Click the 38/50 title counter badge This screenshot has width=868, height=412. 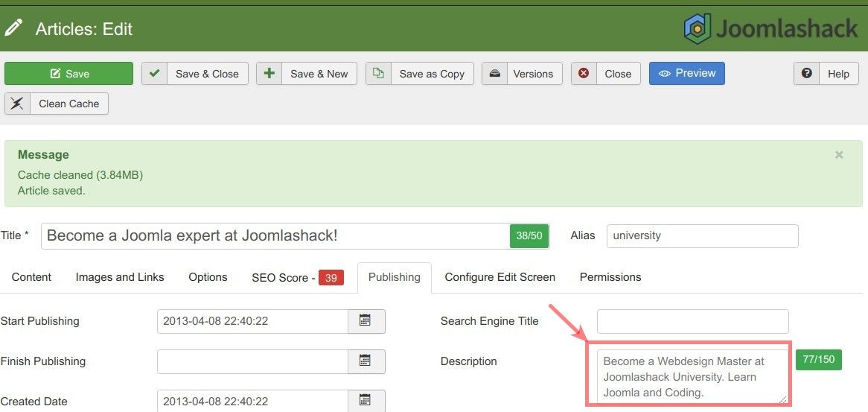(x=529, y=236)
